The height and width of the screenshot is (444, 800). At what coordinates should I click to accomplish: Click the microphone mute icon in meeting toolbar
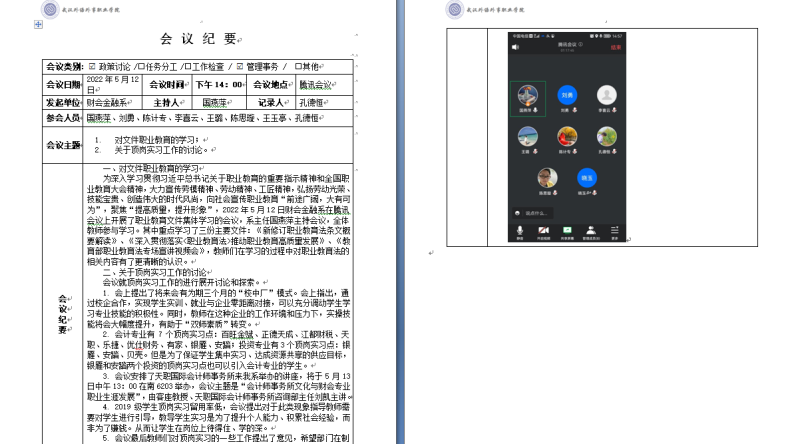[519, 232]
